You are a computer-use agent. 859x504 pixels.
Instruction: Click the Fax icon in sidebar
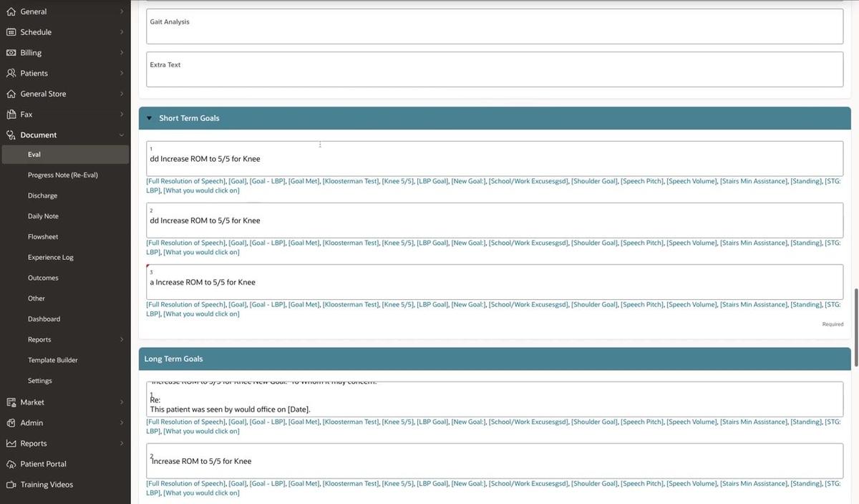click(11, 115)
